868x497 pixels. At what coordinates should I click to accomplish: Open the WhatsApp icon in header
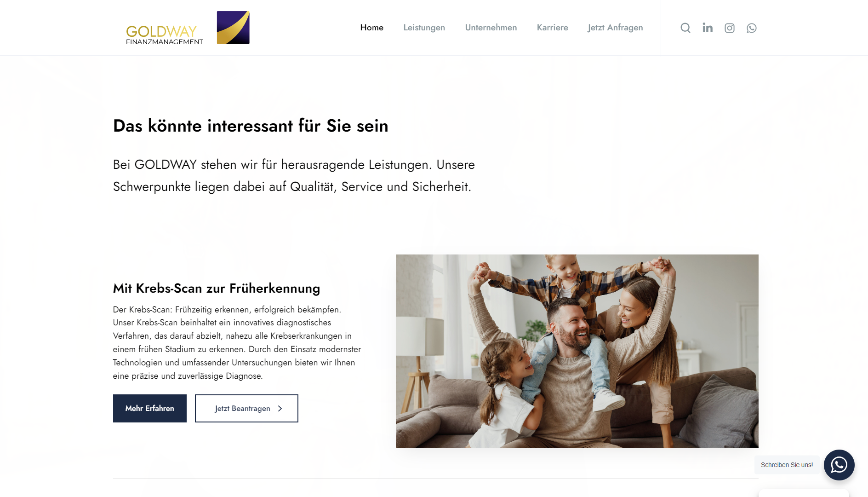click(752, 28)
